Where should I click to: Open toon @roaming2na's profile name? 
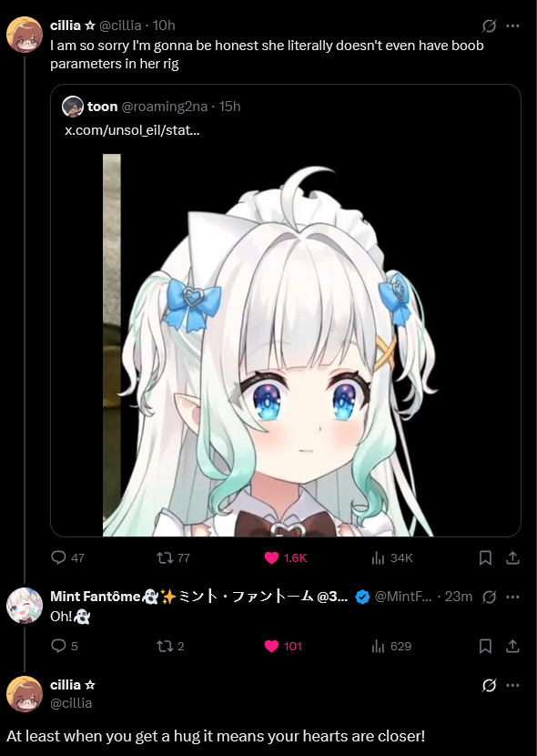102,107
